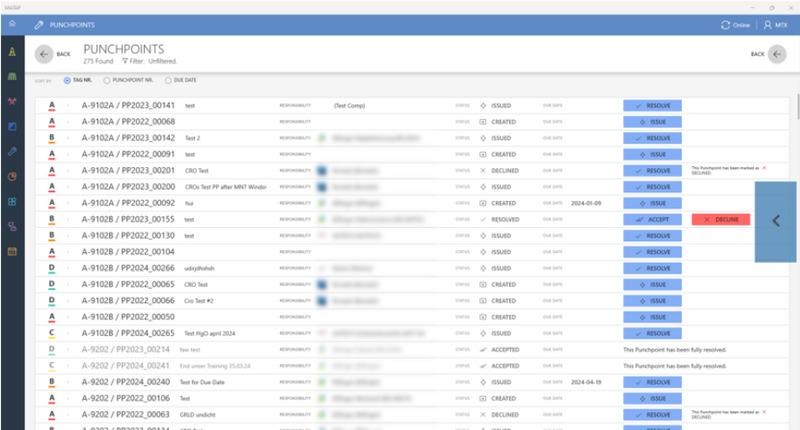Screen dimensions: 800x430
Task: Dismiss declined notice with red X on PP2023_00201
Action: pos(764,167)
